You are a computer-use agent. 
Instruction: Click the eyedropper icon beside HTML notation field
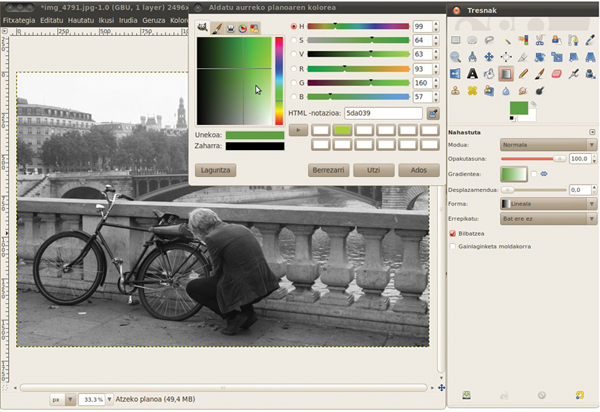click(433, 113)
